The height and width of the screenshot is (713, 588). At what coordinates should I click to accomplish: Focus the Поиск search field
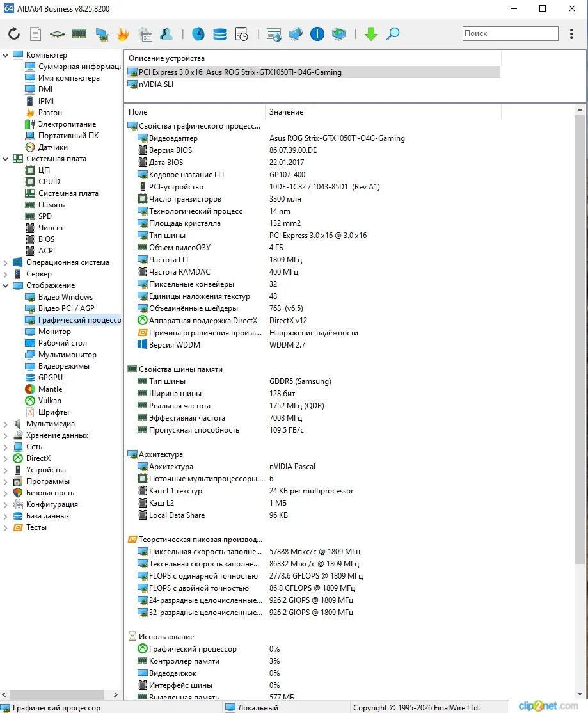pos(511,33)
